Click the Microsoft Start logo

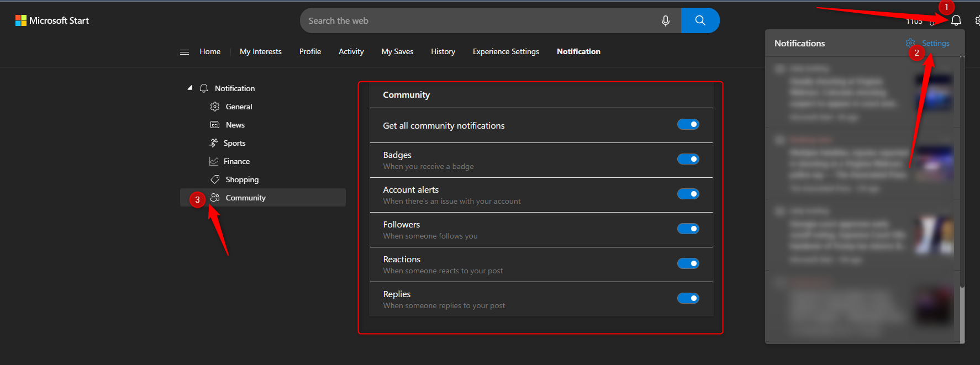pyautogui.click(x=52, y=20)
